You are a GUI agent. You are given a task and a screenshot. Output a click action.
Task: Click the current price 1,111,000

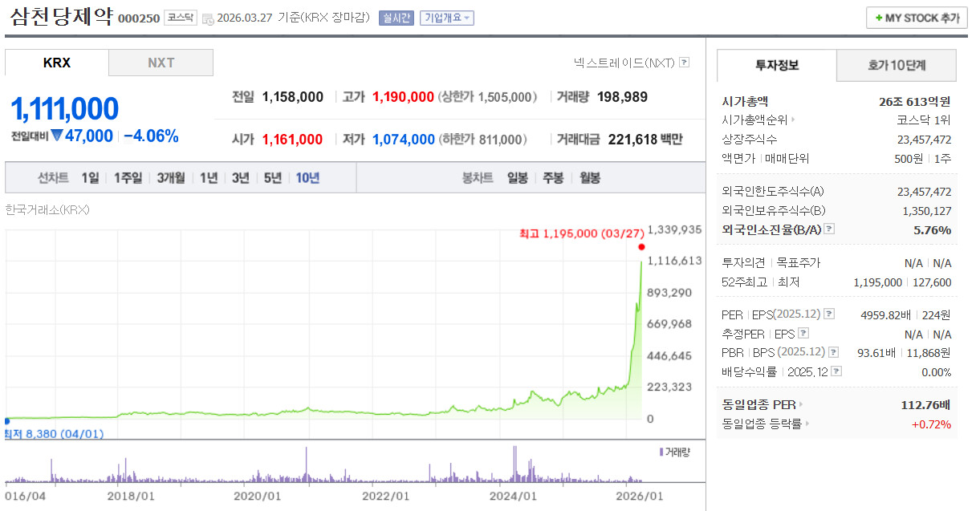tap(64, 108)
